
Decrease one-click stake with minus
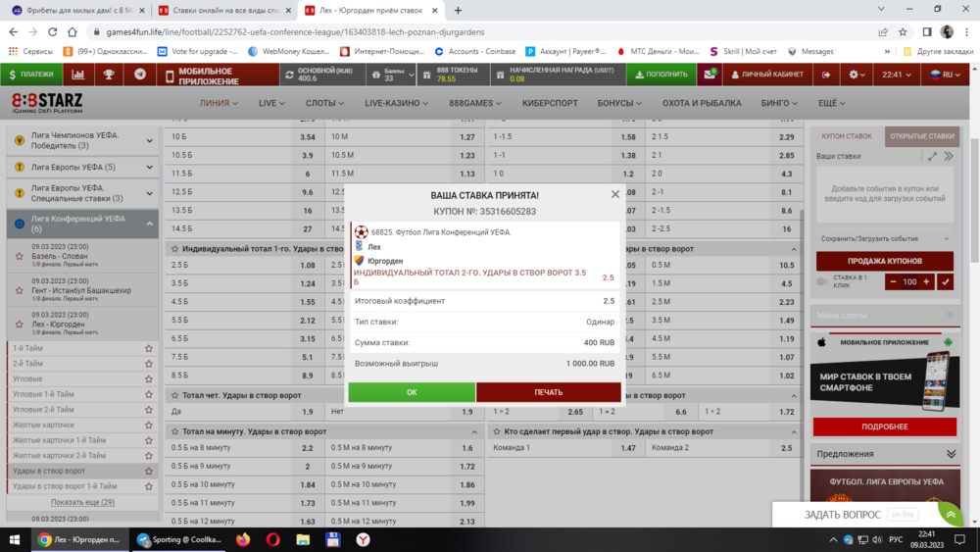(x=893, y=282)
